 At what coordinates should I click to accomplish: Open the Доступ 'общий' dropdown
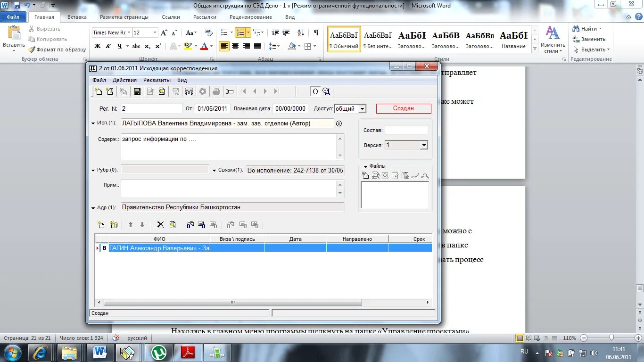362,109
